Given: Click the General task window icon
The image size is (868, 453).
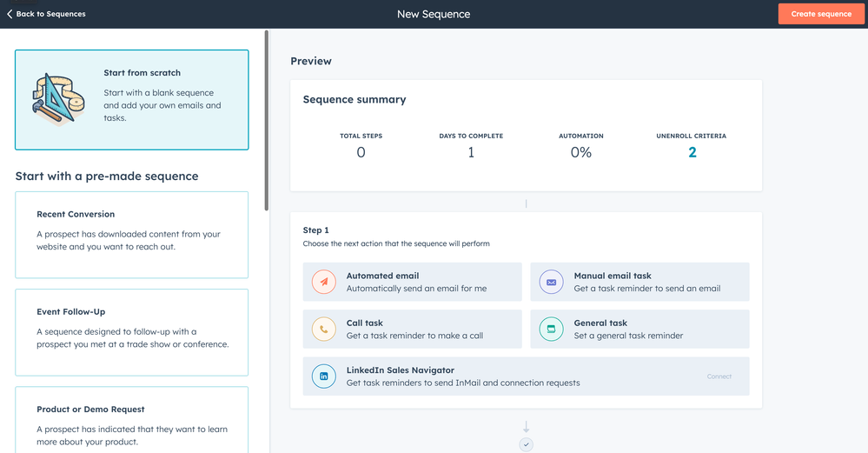Looking at the screenshot, I should point(551,330).
